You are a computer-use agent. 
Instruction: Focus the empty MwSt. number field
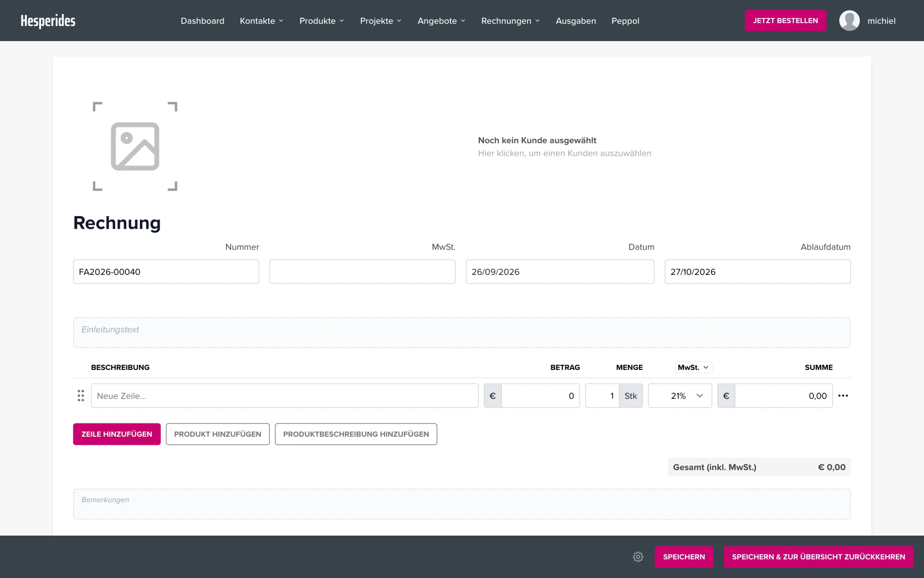(362, 271)
